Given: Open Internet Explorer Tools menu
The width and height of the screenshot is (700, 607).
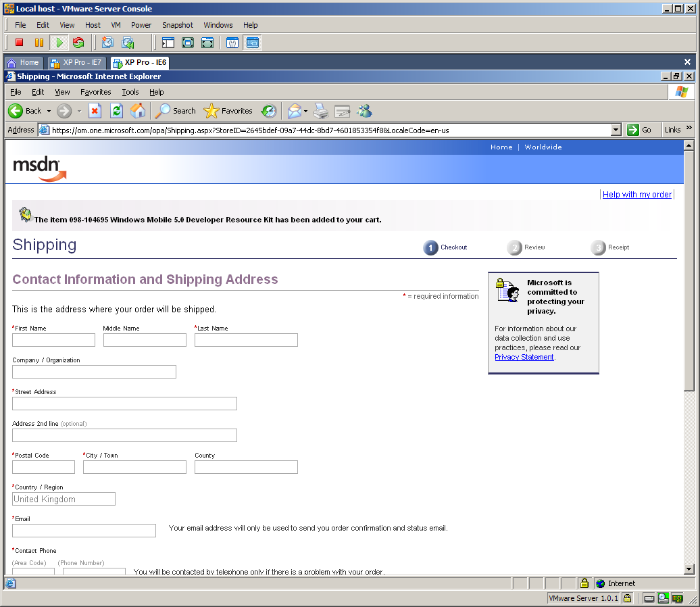Looking at the screenshot, I should pos(130,92).
